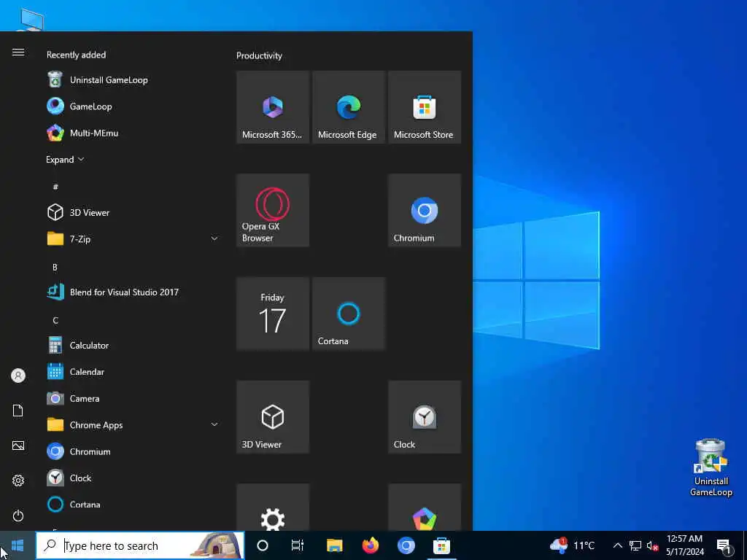Open the clock showing 12:57 AM
The width and height of the screenshot is (747, 560).
point(684,545)
